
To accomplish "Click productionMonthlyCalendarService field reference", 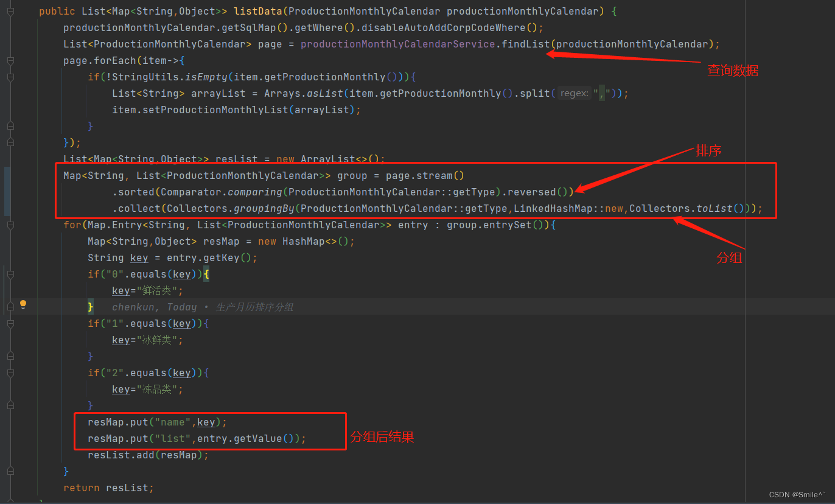I will tap(398, 44).
